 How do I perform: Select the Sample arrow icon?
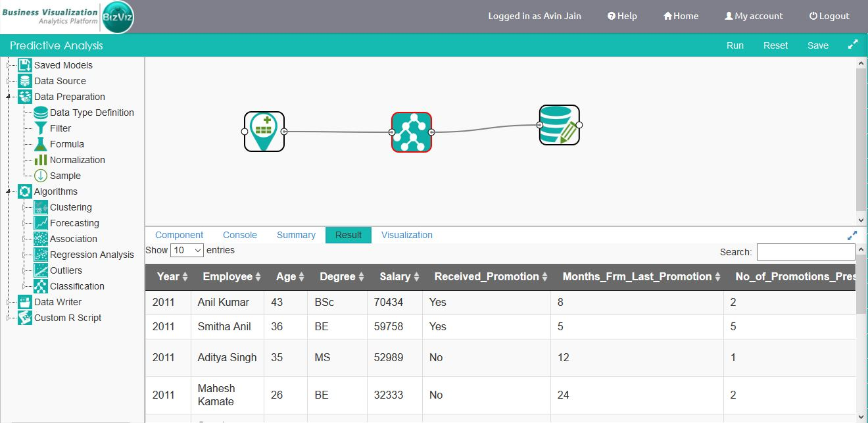[41, 176]
